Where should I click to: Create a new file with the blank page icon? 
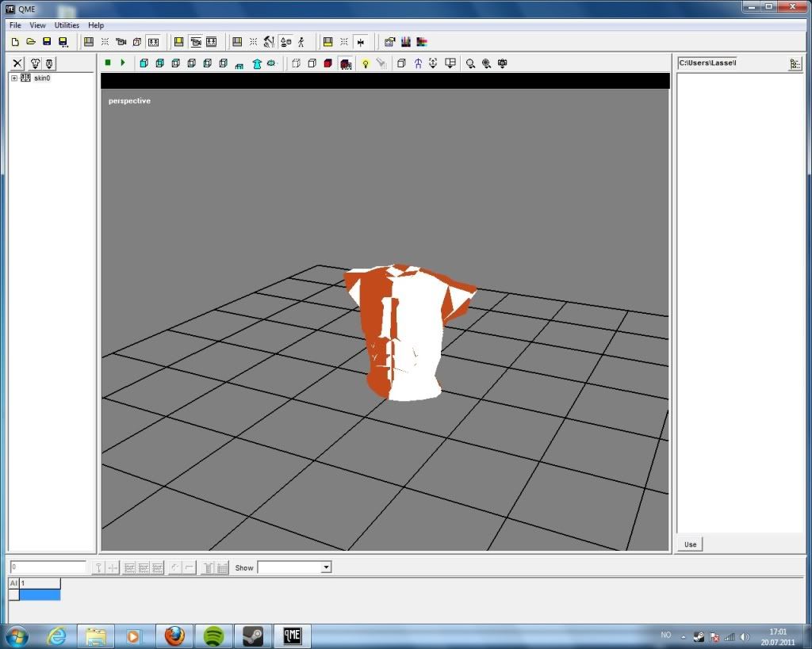15,42
